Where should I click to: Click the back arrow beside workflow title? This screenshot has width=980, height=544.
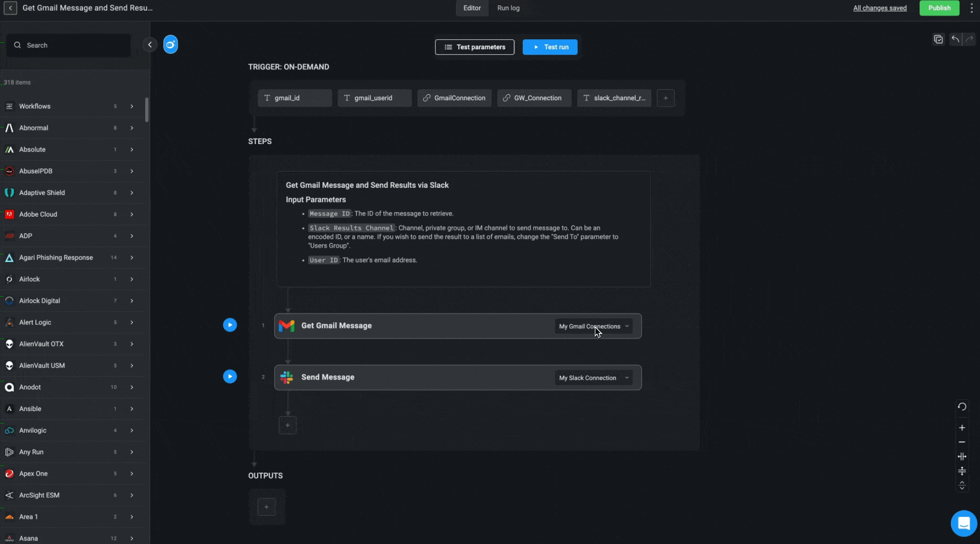click(10, 8)
